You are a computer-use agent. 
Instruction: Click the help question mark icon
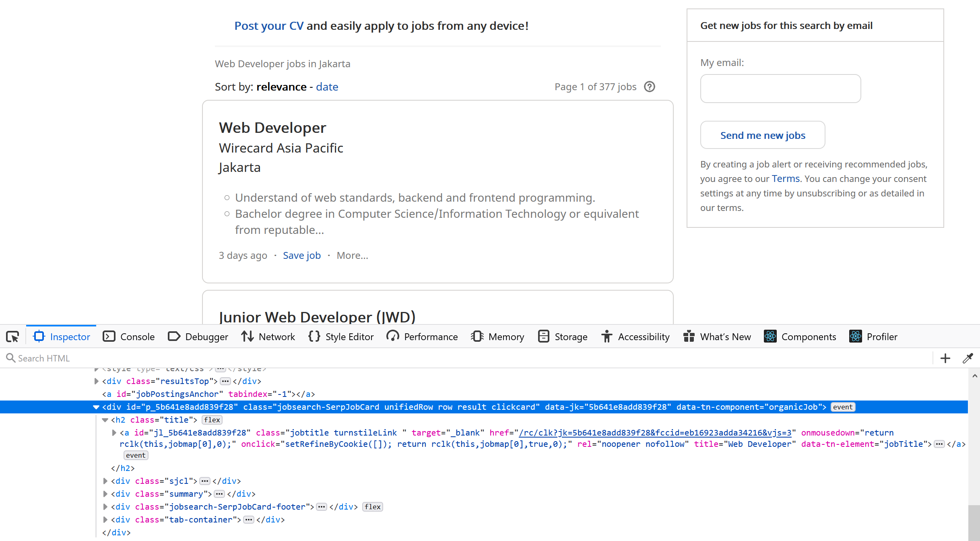(x=649, y=87)
